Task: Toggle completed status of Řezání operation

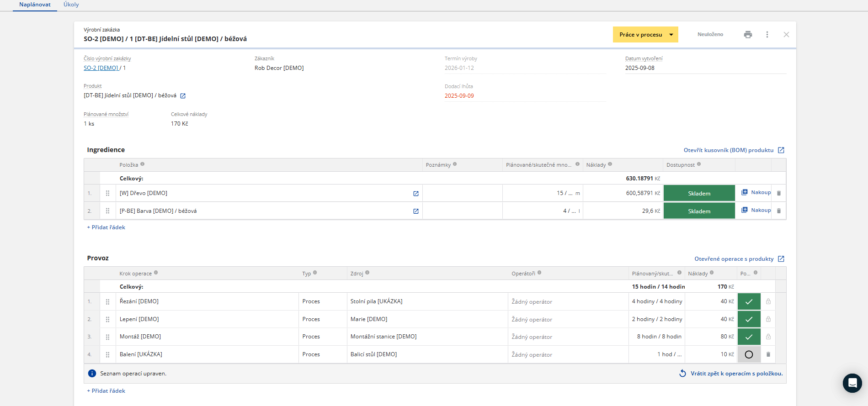Action: click(749, 301)
